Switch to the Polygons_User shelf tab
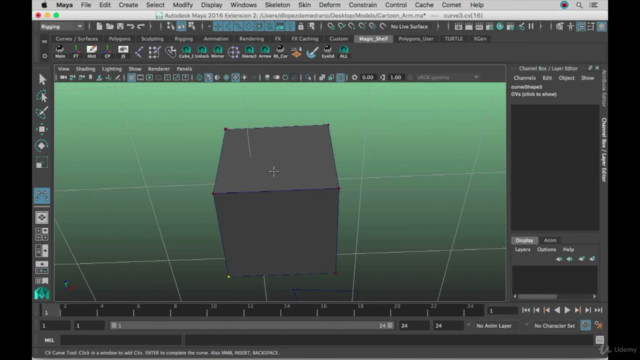The image size is (640, 360). [416, 39]
